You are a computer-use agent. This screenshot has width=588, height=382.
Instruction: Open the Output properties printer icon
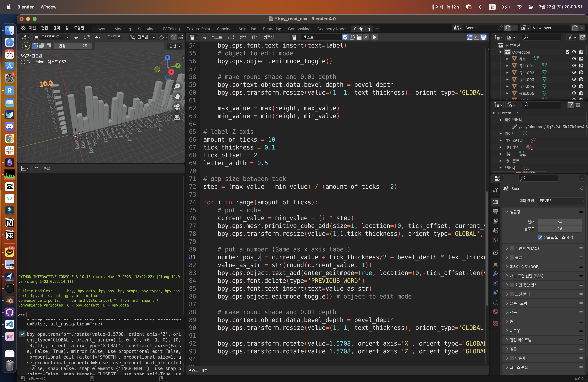coord(495,212)
